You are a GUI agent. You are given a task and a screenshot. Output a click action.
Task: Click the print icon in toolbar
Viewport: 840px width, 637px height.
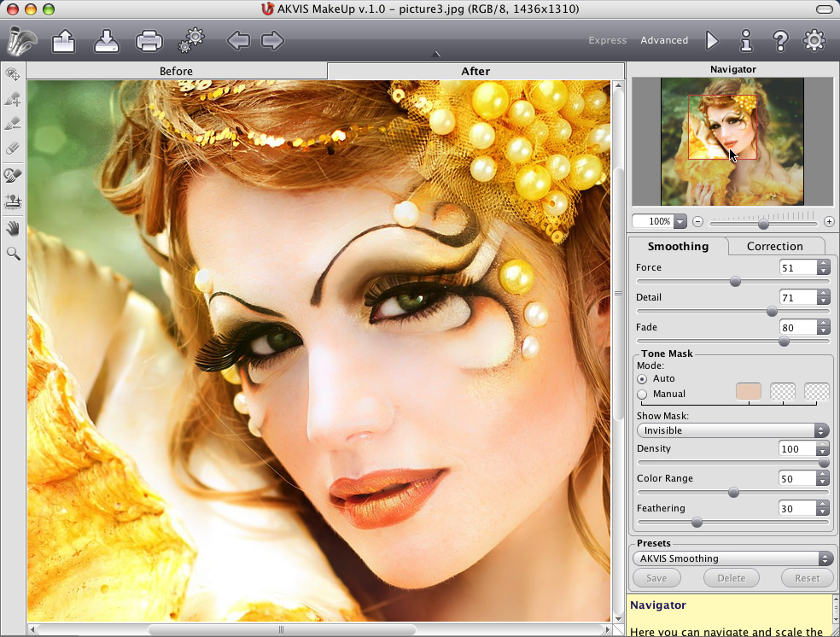[x=149, y=40]
